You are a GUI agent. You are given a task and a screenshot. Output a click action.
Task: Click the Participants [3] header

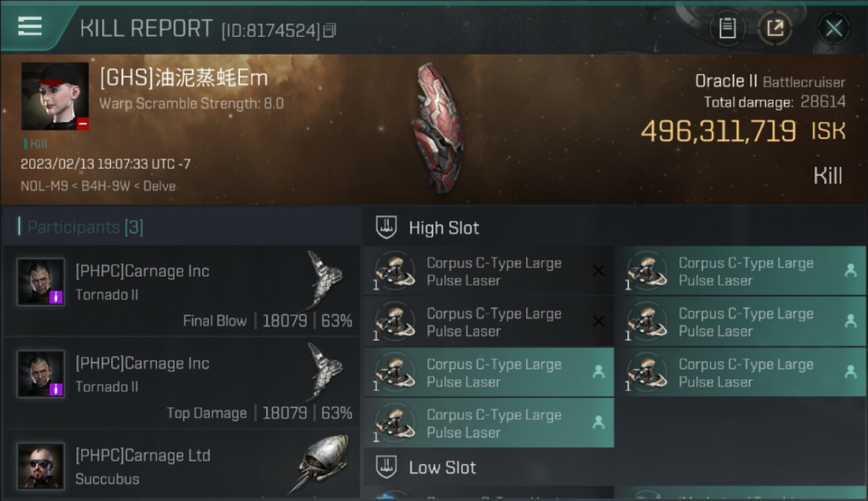pyautogui.click(x=85, y=227)
